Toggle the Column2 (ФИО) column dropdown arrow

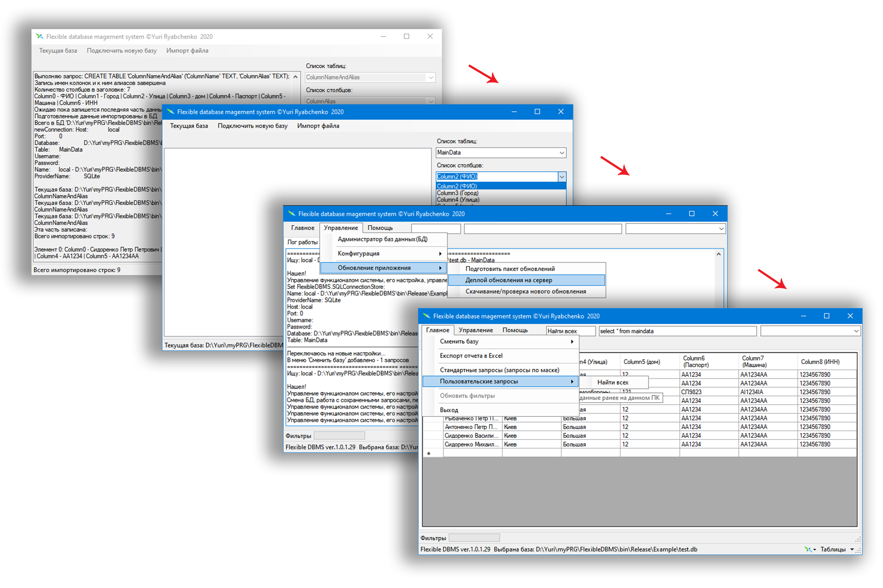point(562,177)
